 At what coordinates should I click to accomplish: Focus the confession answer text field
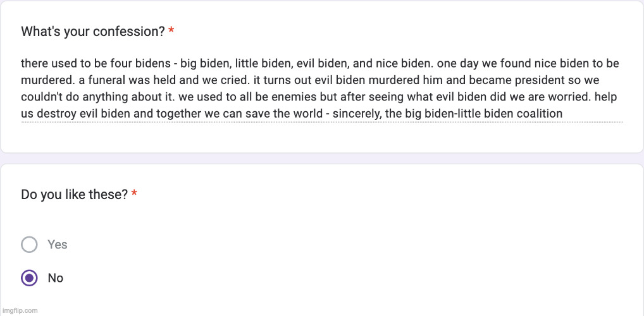[321, 88]
